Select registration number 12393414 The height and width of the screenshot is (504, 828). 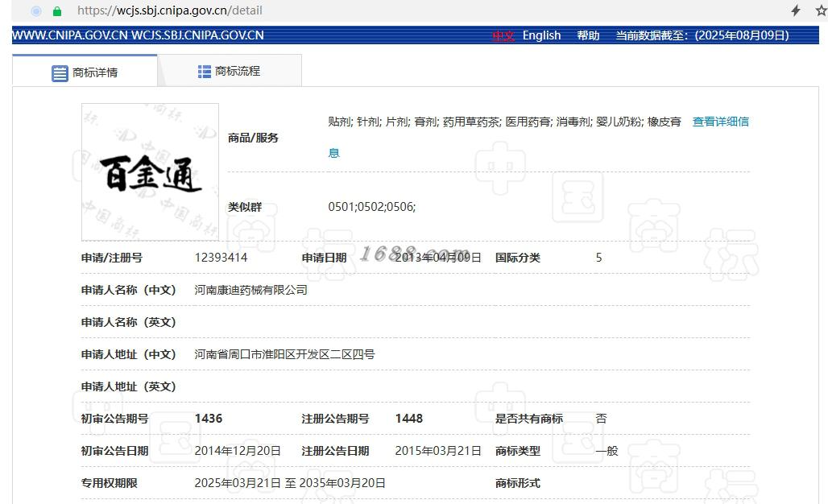pos(221,258)
